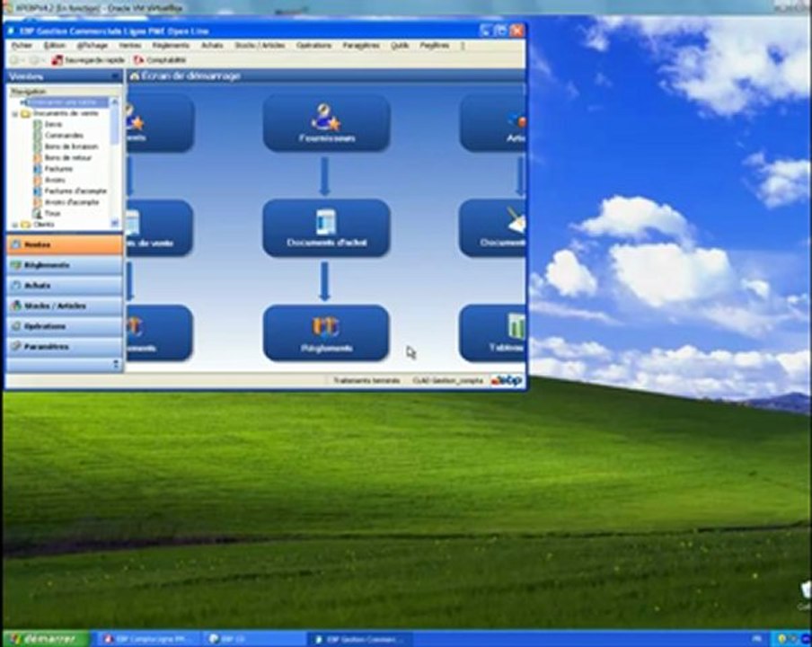Select Bons de retour in the tree

(68, 157)
